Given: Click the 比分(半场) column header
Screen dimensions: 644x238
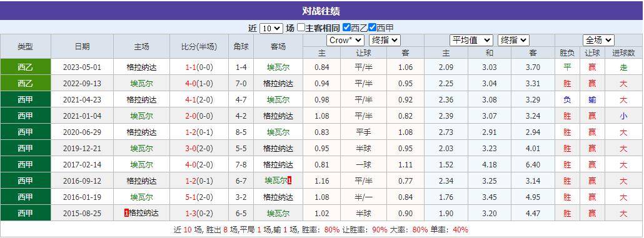Looking at the screenshot, I should pyautogui.click(x=199, y=46).
